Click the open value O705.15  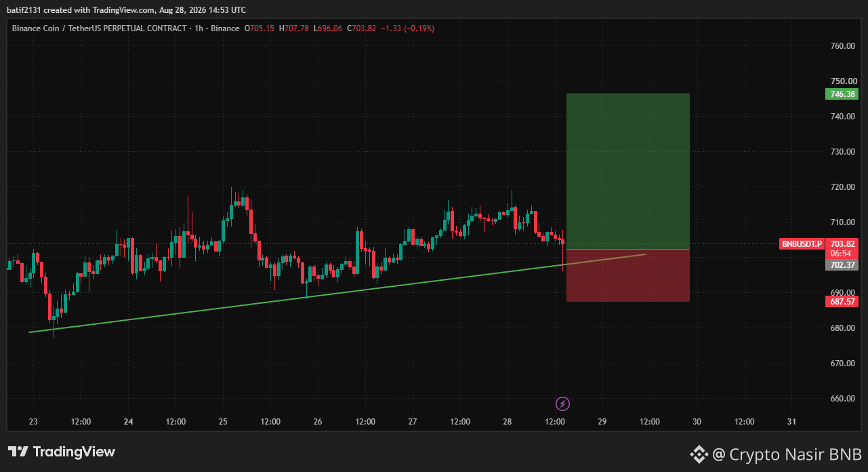[260, 28]
